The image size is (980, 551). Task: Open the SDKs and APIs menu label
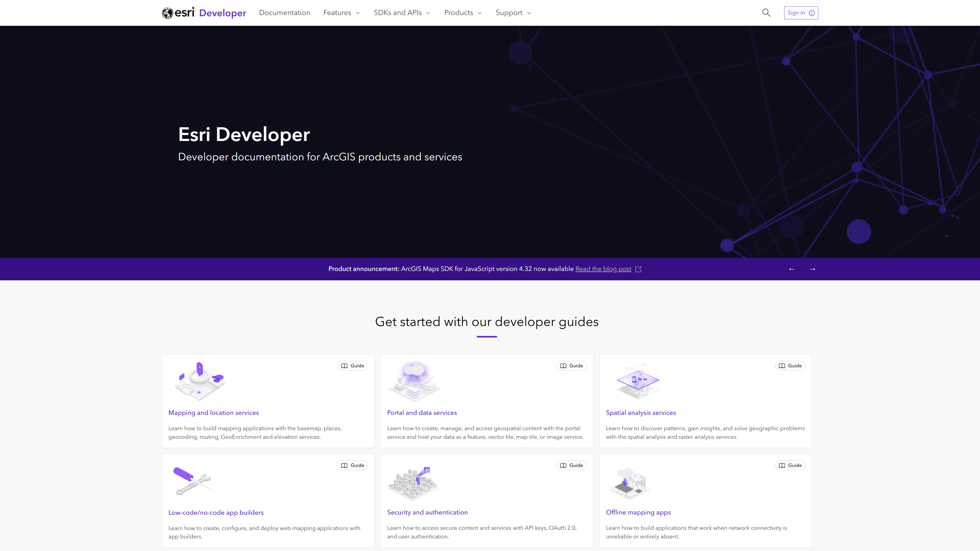[398, 13]
